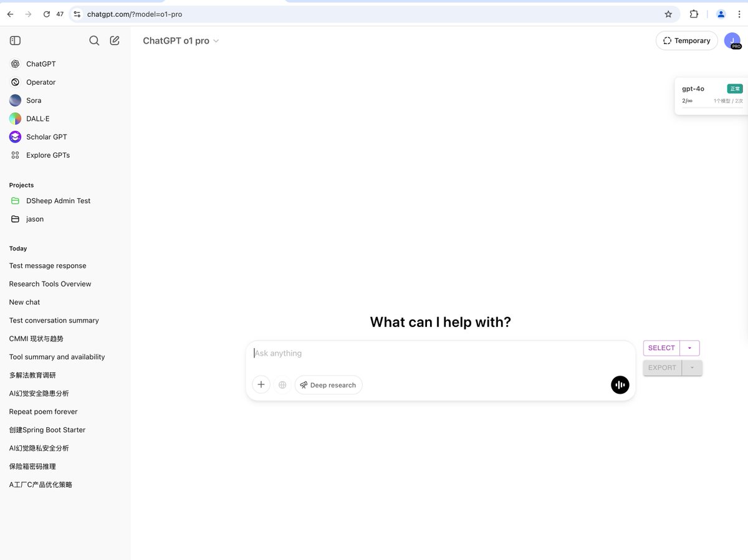Go back in browser history
Screen dimensions: 748x560
pyautogui.click(x=10, y=14)
